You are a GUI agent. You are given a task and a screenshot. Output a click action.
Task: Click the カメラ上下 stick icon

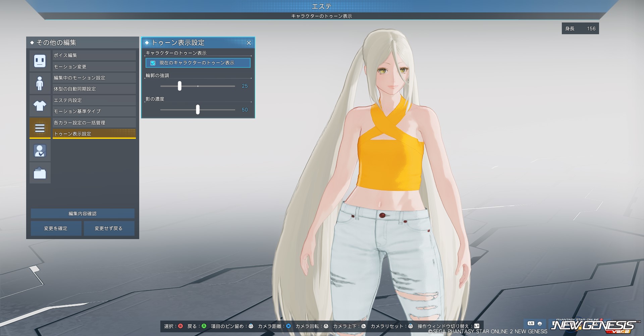(363, 326)
